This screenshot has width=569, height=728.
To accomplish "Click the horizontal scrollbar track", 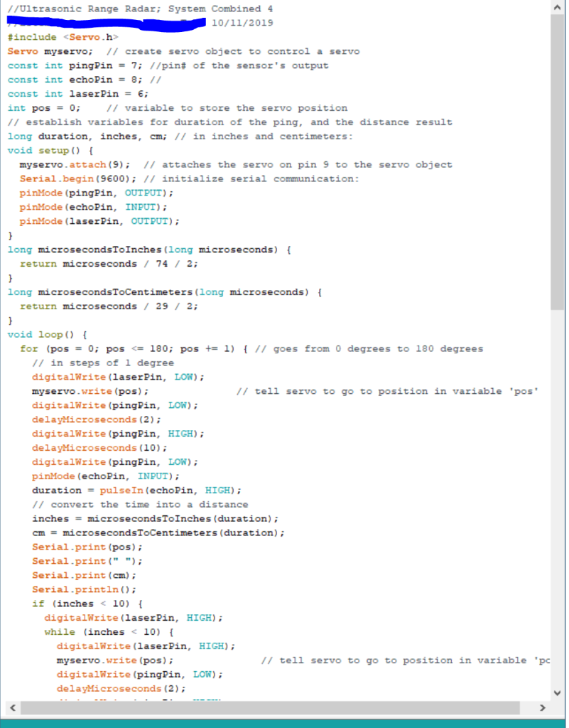I will 284,708.
